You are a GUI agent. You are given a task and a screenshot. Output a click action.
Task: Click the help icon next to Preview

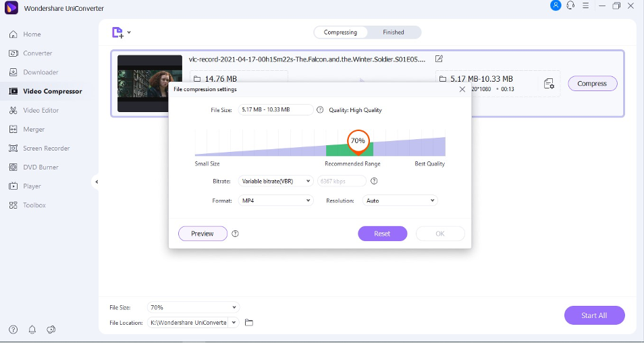(235, 234)
